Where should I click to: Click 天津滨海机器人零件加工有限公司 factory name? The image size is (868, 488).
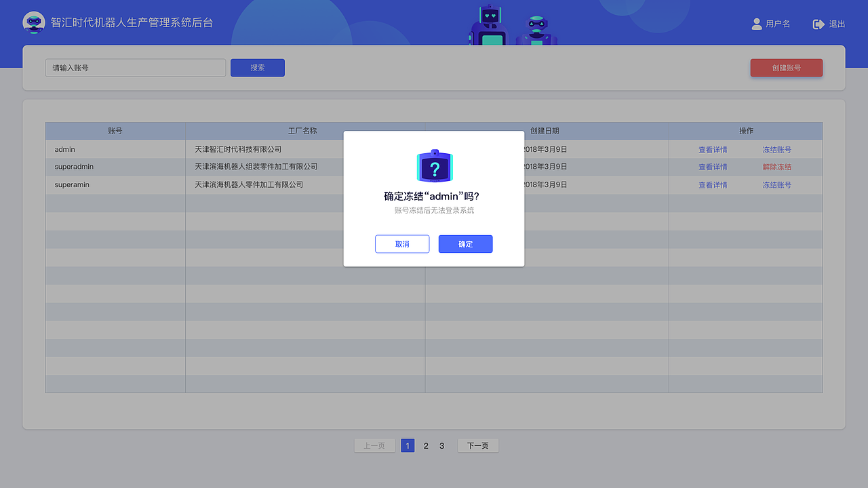click(249, 184)
